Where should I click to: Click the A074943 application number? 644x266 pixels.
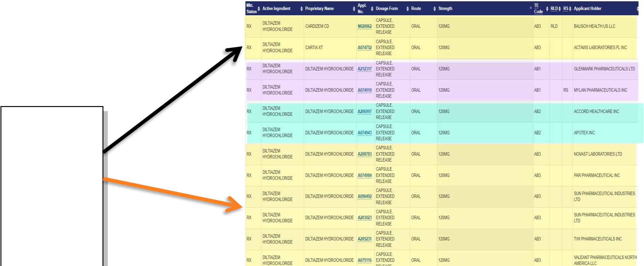click(365, 133)
